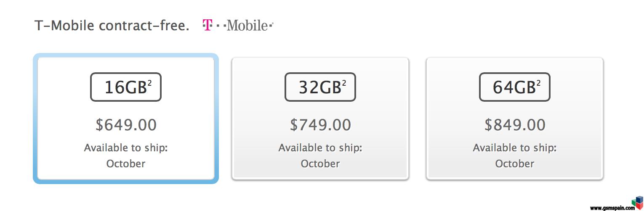Click the $649.00 price text
Screen dimensions: 644x211
[126, 125]
